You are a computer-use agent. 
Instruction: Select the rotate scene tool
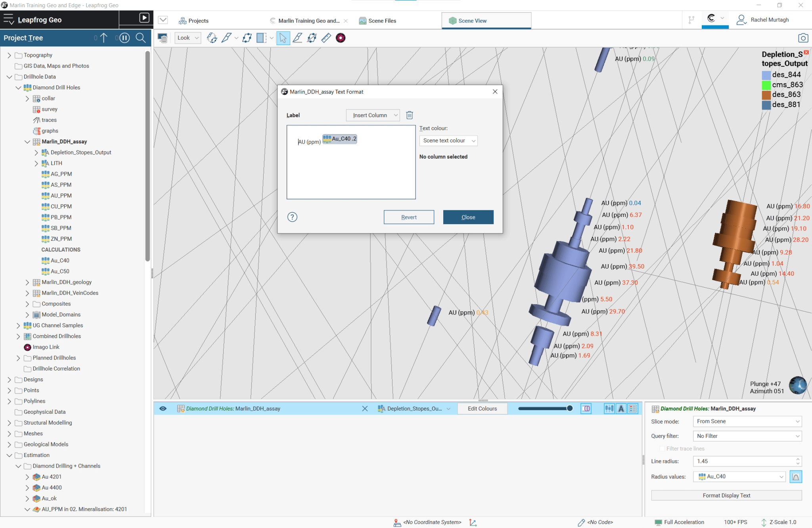(x=212, y=38)
